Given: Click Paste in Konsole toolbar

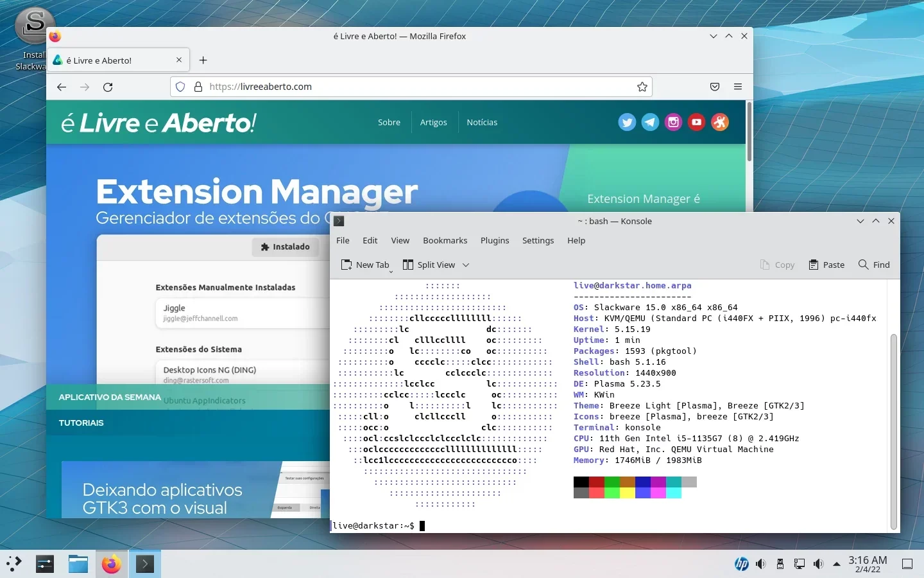Looking at the screenshot, I should tap(826, 265).
